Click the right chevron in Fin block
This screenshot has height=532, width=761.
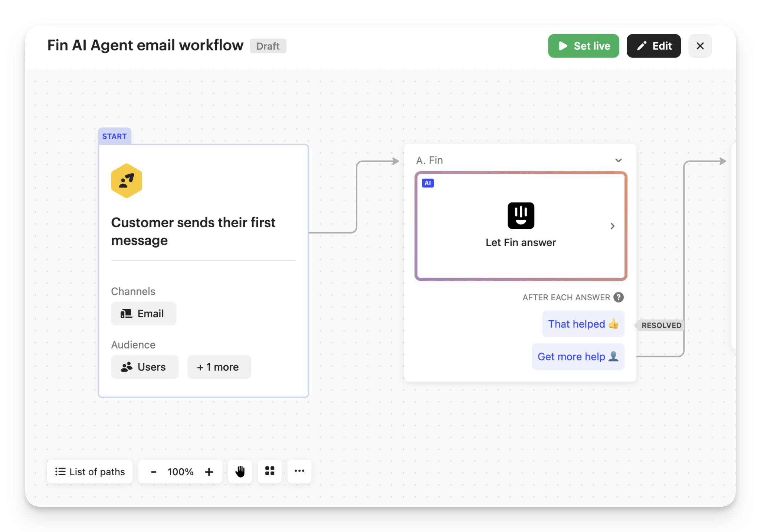tap(612, 226)
